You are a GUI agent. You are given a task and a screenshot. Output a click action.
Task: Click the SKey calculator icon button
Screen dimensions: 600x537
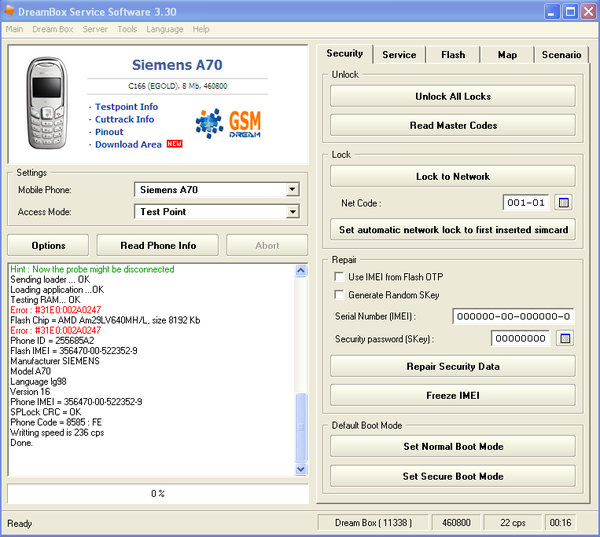pos(563,338)
